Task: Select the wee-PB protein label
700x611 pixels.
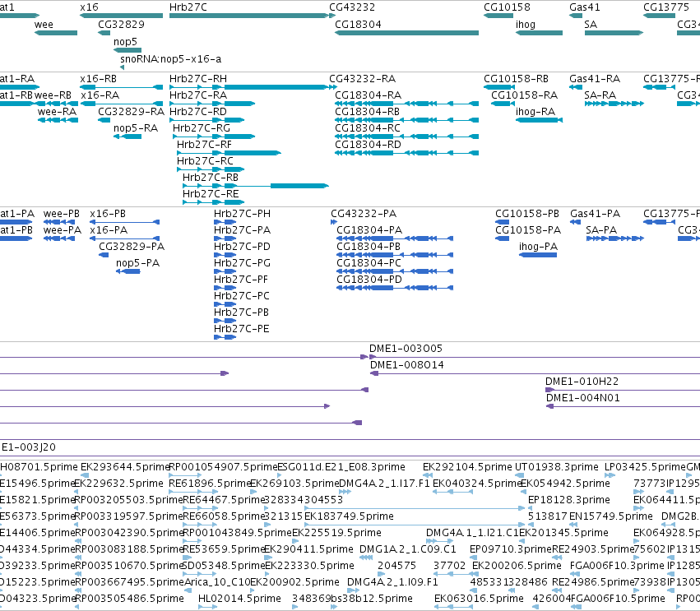Action: tap(62, 214)
